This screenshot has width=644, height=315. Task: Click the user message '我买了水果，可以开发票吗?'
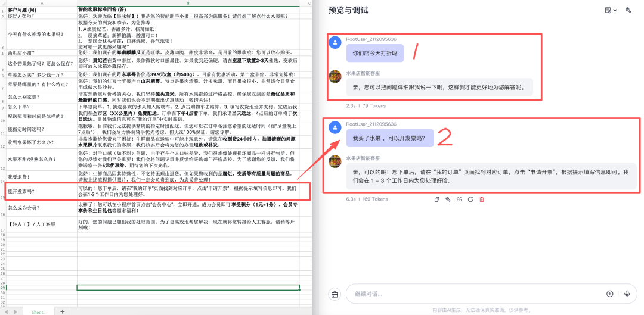tap(390, 138)
